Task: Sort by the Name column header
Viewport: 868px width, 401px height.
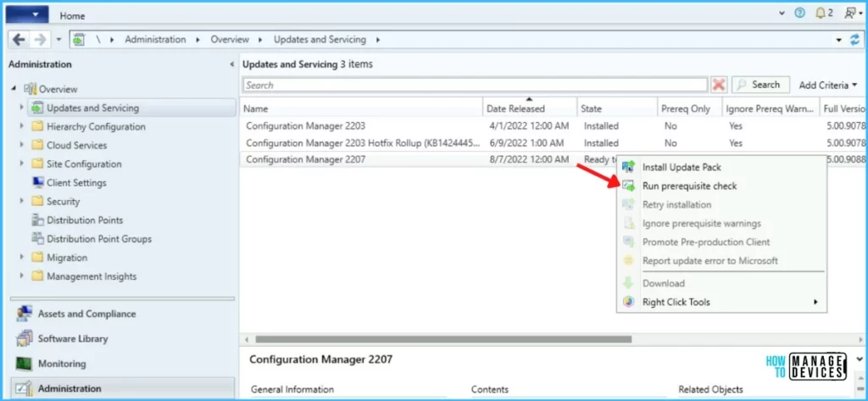Action: coord(361,109)
